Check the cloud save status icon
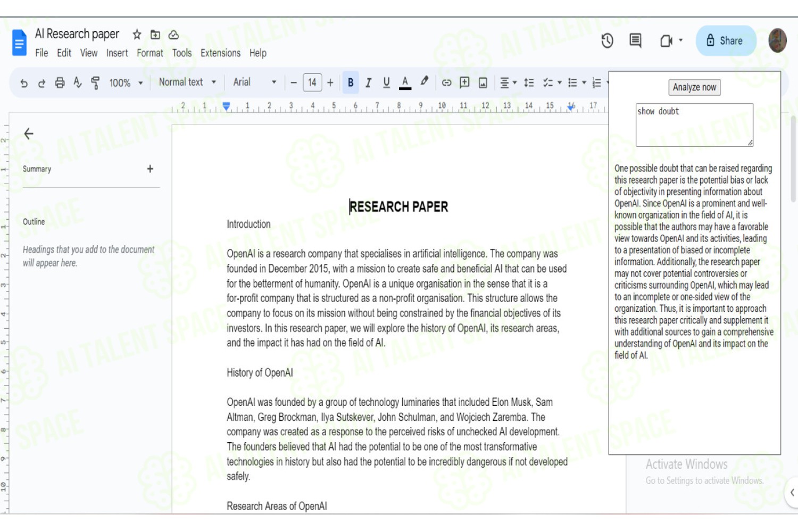Screen dimensions: 798x532 pyautogui.click(x=173, y=35)
